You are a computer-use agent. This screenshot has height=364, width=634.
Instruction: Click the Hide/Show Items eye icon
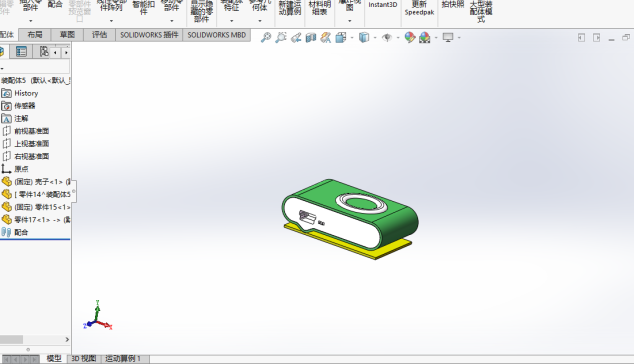coord(387,37)
